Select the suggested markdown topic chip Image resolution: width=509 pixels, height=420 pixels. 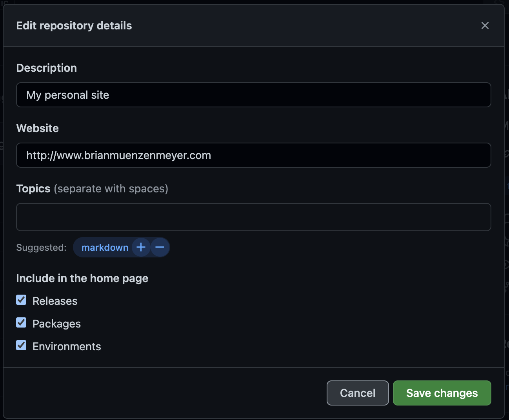tap(105, 247)
